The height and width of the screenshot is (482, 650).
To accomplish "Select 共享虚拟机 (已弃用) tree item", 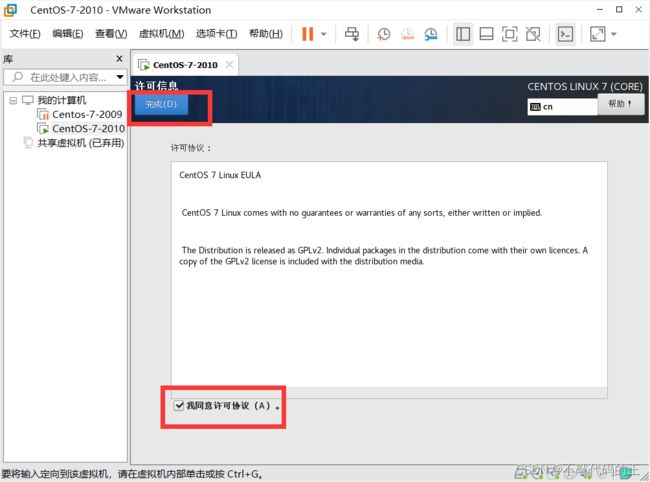I will 80,143.
